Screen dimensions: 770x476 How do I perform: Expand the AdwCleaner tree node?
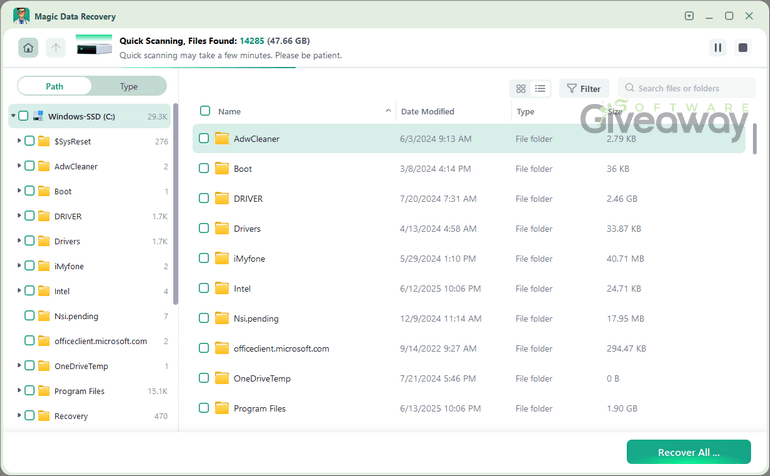pos(19,166)
